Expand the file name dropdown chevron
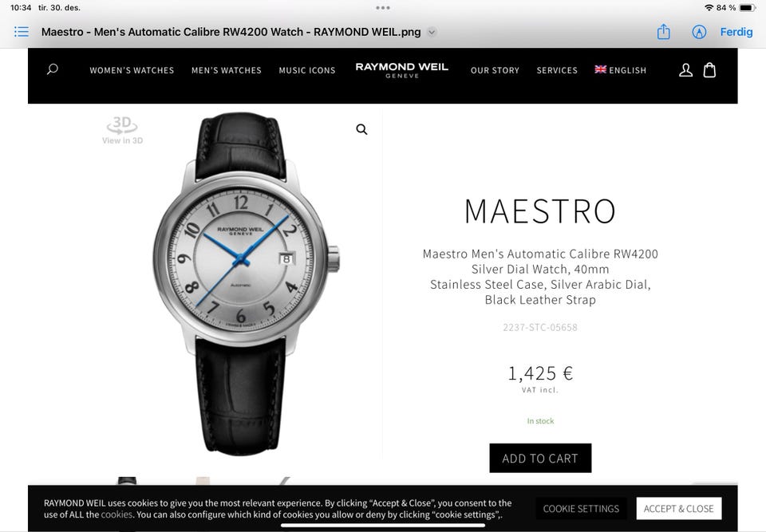Image resolution: width=766 pixels, height=532 pixels. (432, 32)
